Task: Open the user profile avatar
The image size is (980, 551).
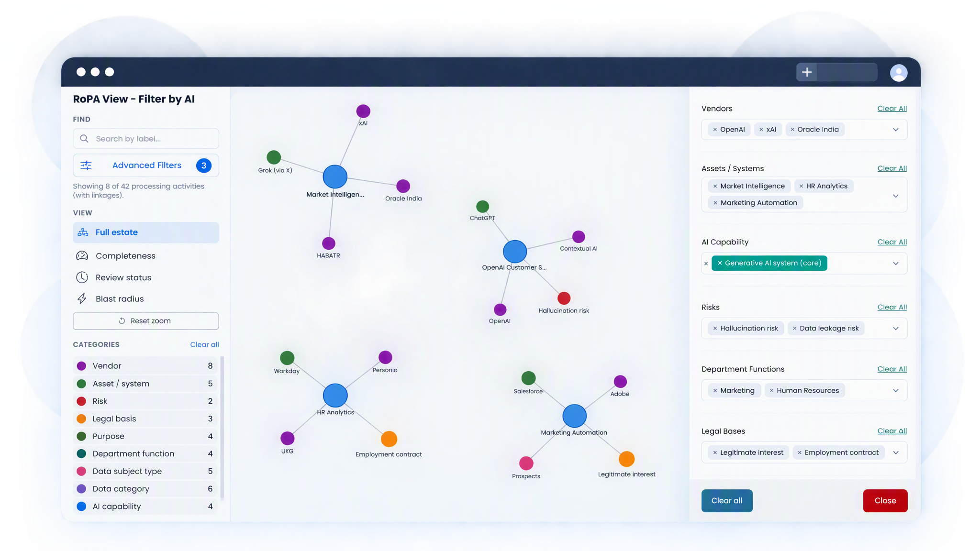Action: pyautogui.click(x=899, y=72)
